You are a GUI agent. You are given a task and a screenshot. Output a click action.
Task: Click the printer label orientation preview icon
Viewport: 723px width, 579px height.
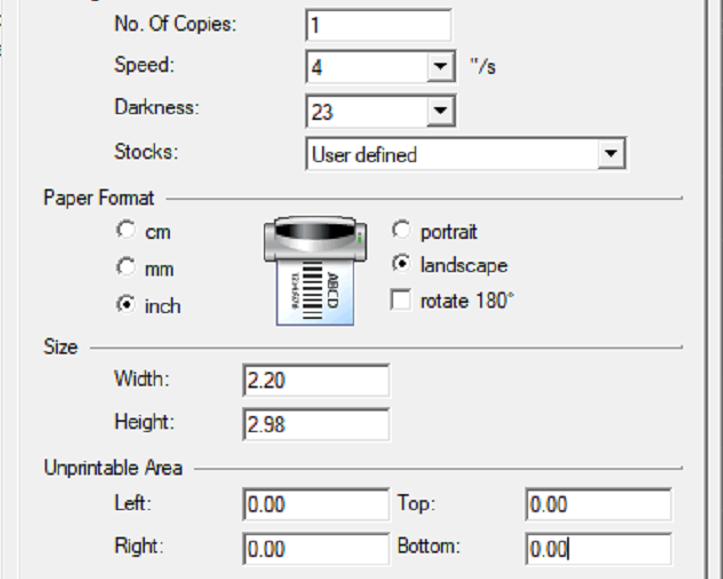click(315, 270)
